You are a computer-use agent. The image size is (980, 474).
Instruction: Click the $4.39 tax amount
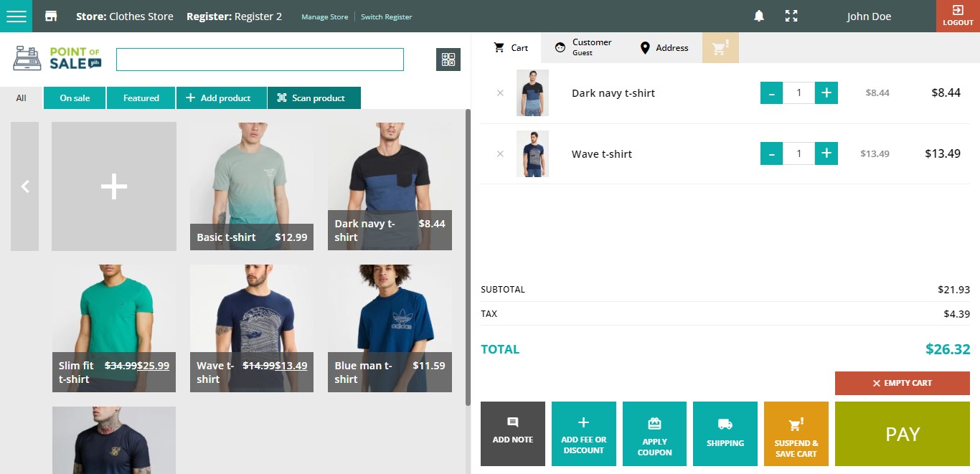coord(957,314)
